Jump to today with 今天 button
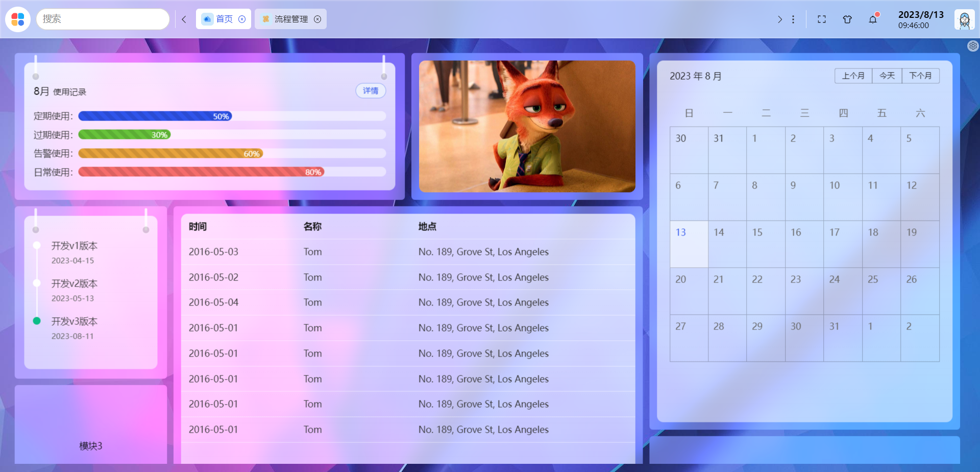The width and height of the screenshot is (980, 472). (887, 76)
